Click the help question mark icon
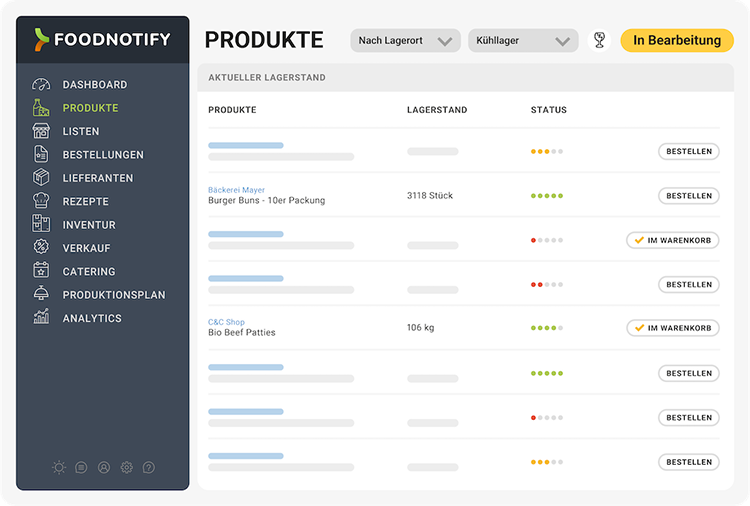 pos(149,467)
